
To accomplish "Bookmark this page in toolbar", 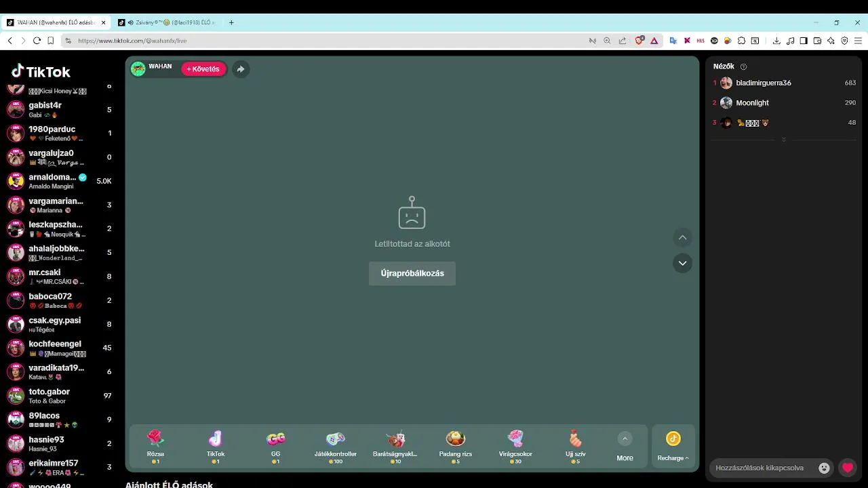I will click(x=51, y=41).
